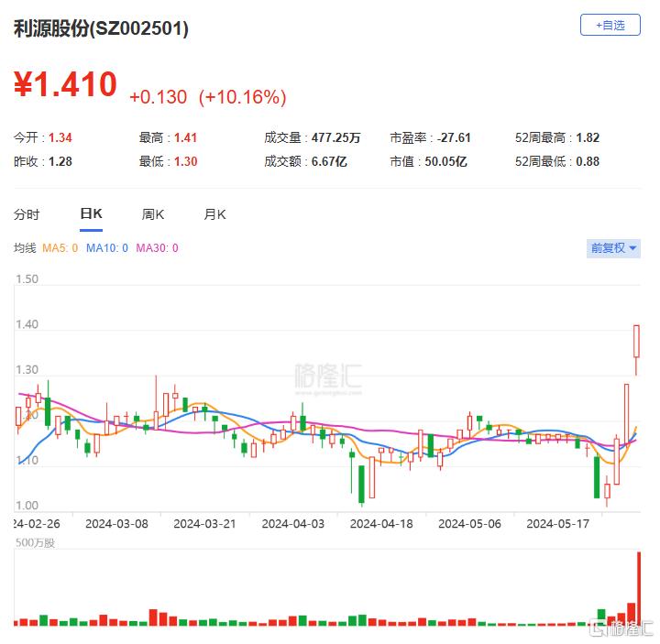Click the 最低 value 1.30
660x644 pixels.
(x=185, y=161)
